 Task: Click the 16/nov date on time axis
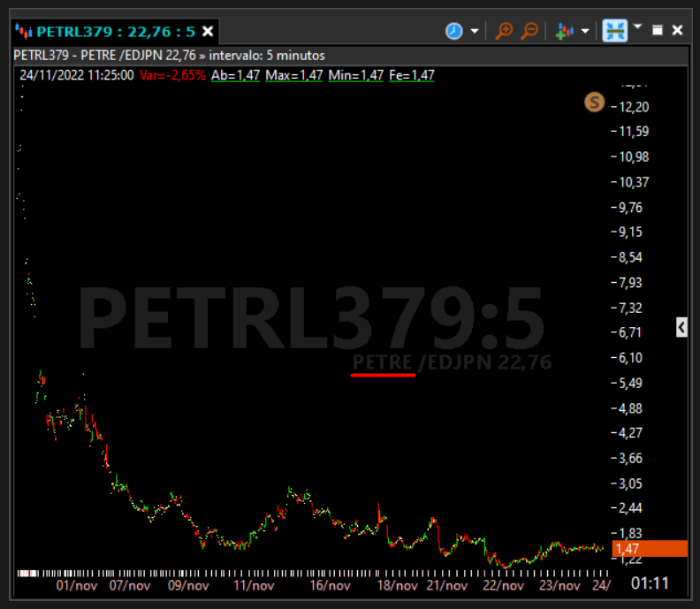(331, 585)
